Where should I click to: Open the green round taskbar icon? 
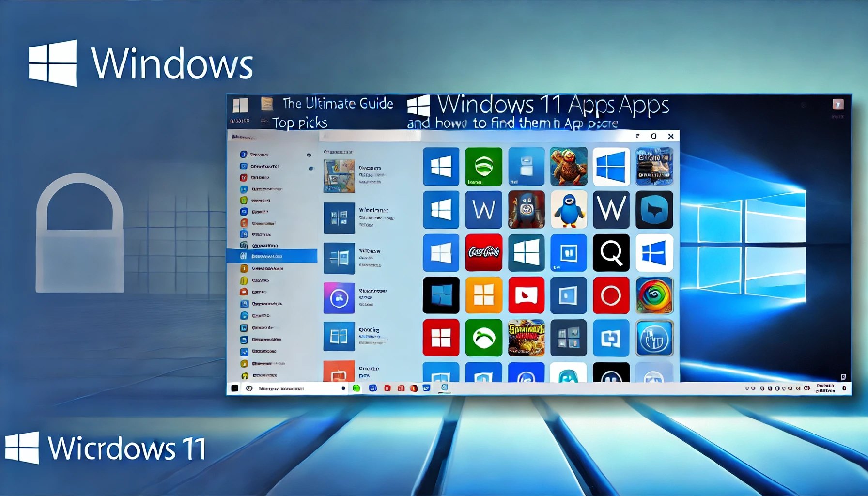coord(356,388)
